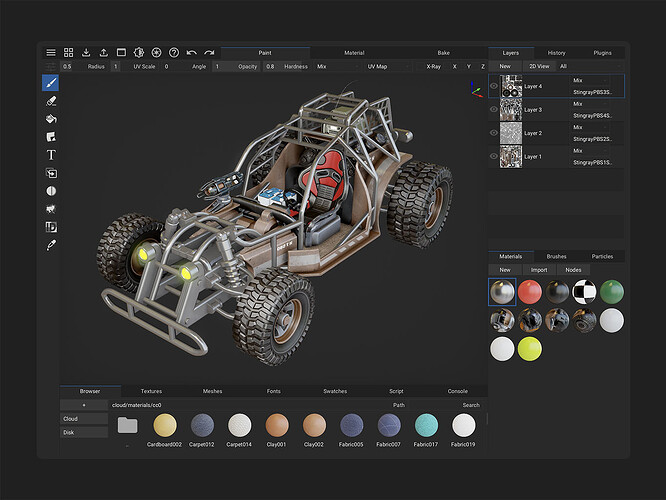Click Import button in Materials panel
The image size is (666, 500).
(x=539, y=270)
